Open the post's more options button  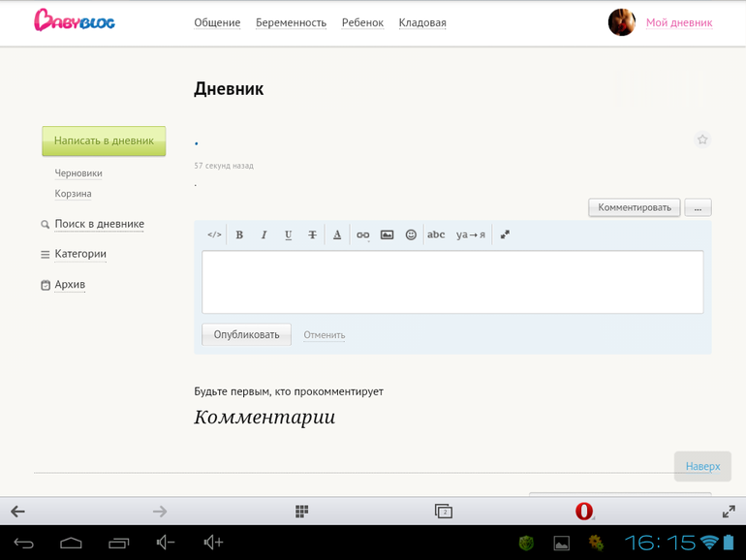(x=698, y=207)
